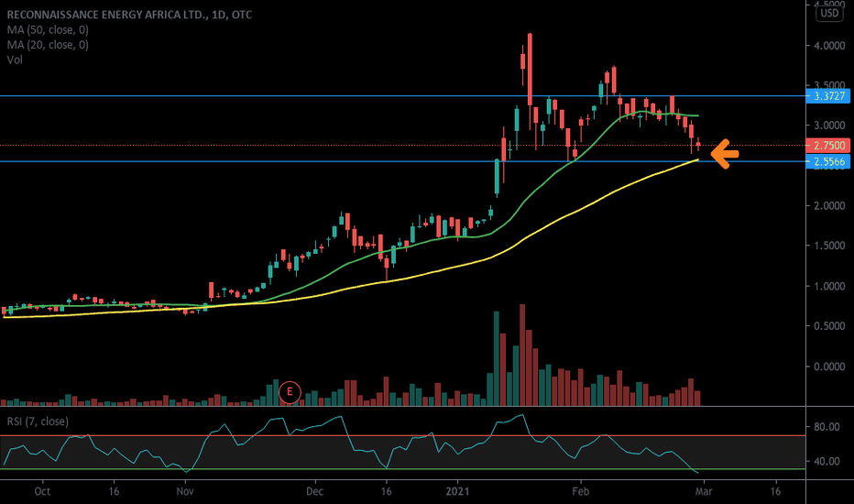Click the Feb date label on time axis
Image resolution: width=854 pixels, height=504 pixels.
581,491
